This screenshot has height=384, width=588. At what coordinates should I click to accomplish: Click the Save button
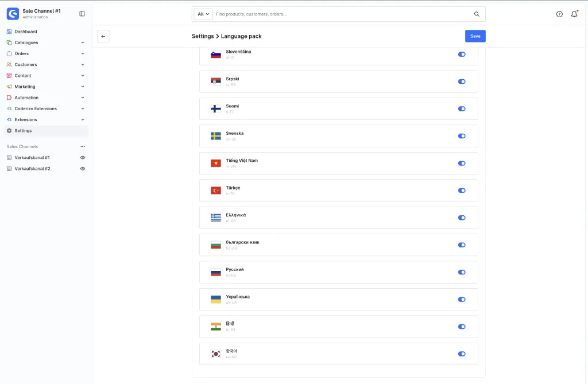(x=475, y=36)
